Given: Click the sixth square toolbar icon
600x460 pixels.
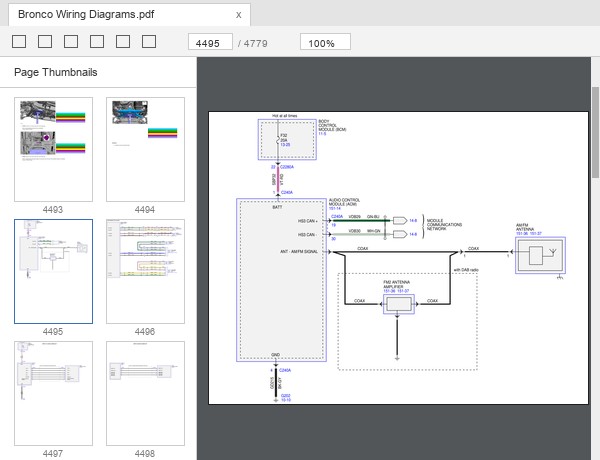Looking at the screenshot, I should point(149,42).
